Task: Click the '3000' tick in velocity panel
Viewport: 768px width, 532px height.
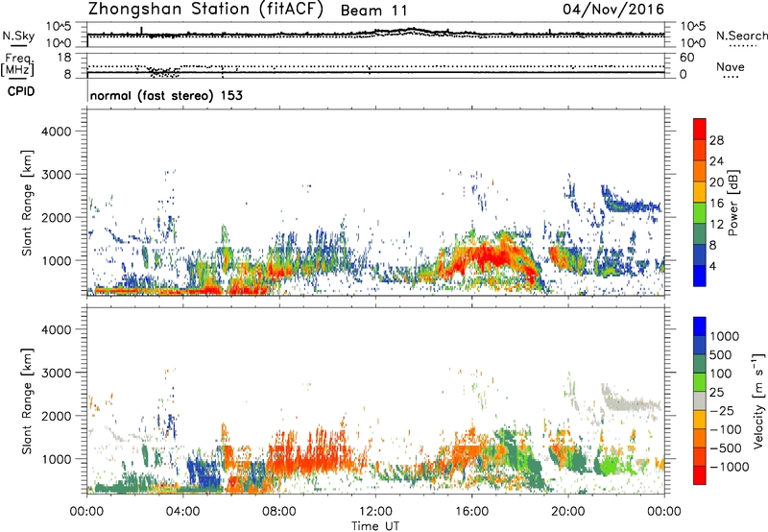Action: (x=56, y=373)
